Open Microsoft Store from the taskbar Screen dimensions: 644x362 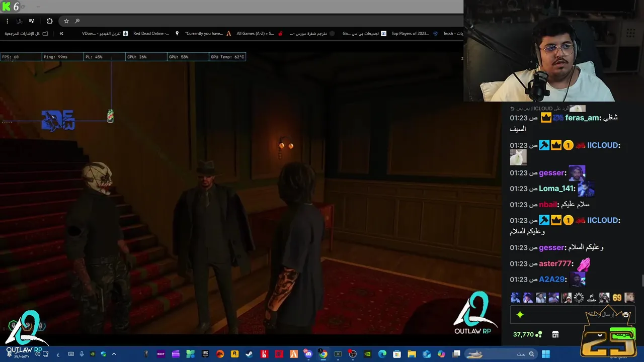coord(397,354)
